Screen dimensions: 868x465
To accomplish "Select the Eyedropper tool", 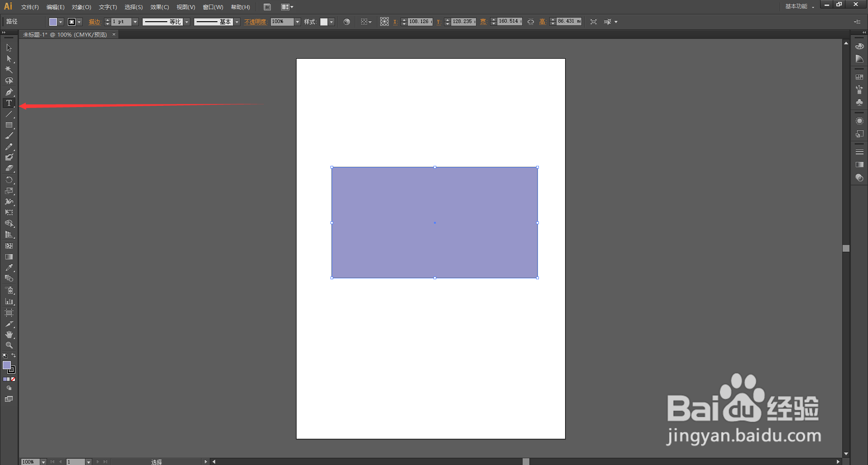I will (9, 268).
